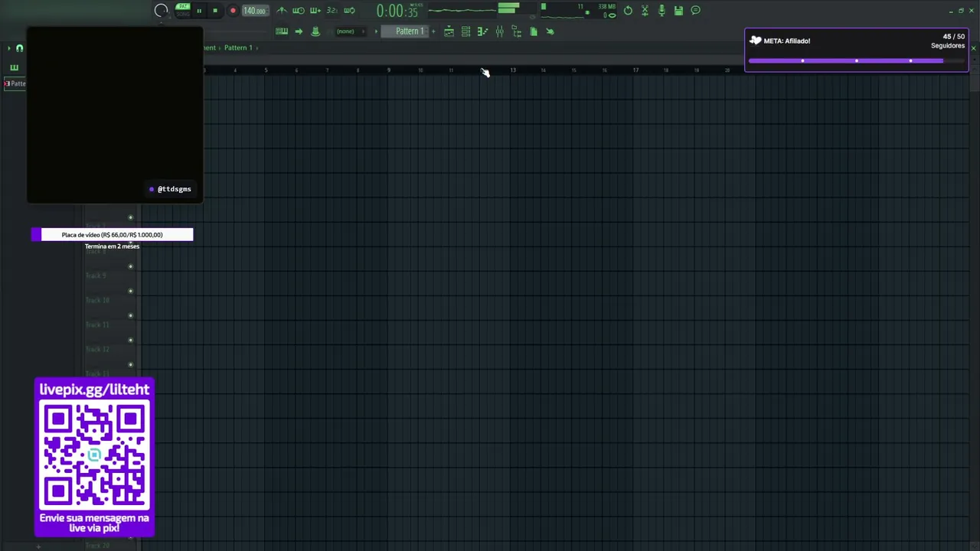Select the Track 12 label
This screenshot has width=980, height=551.
(97, 349)
